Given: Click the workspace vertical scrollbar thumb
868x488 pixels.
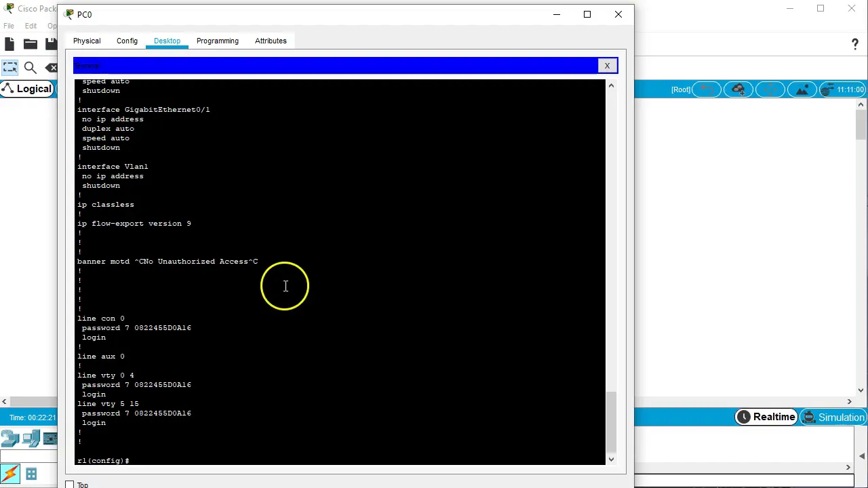Looking at the screenshot, I should (x=861, y=125).
